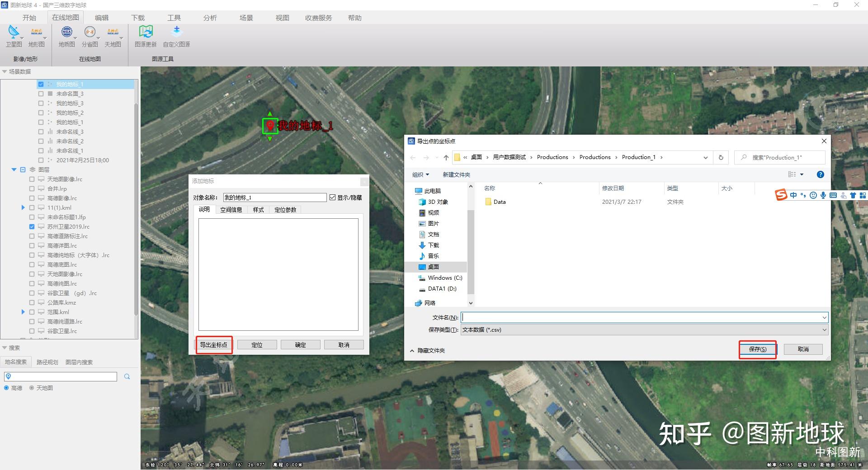Image resolution: width=868 pixels, height=470 pixels.
Task: Switch to the 路径规划 search tab
Action: 47,362
